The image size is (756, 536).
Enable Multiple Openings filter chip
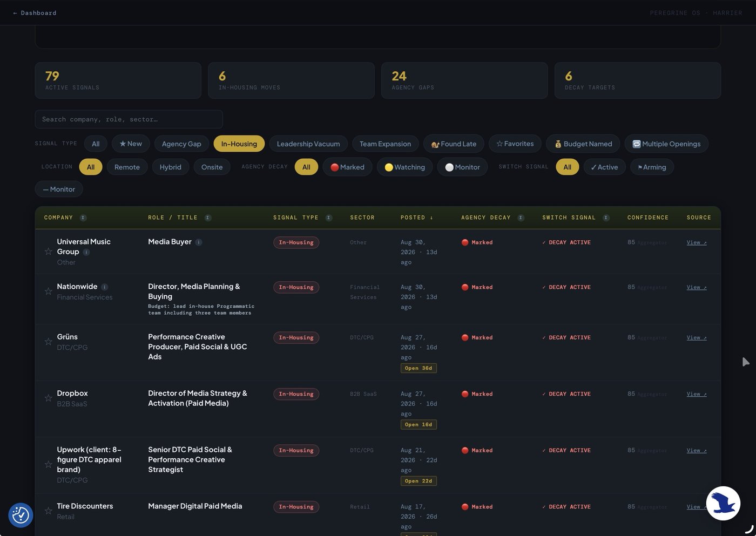pos(666,144)
